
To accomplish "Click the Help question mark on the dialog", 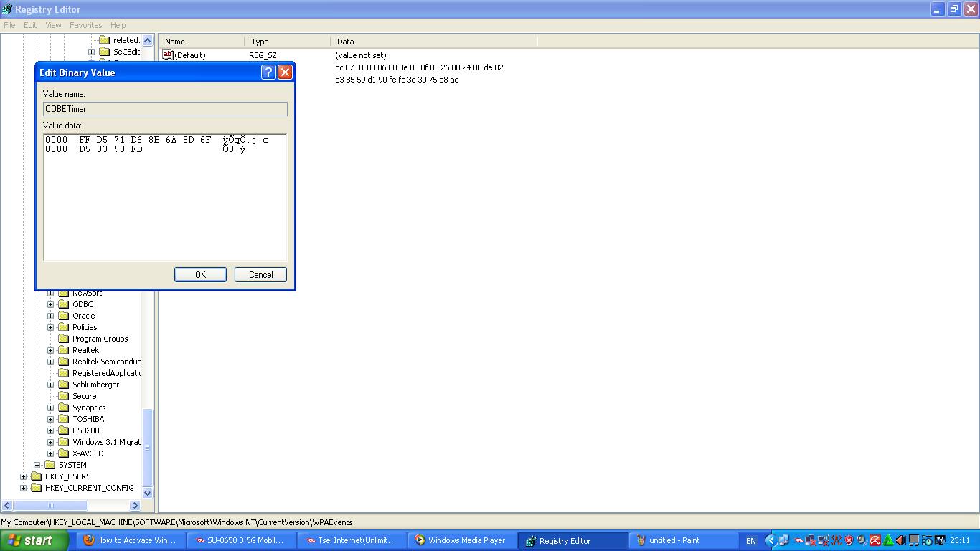I will (x=268, y=72).
